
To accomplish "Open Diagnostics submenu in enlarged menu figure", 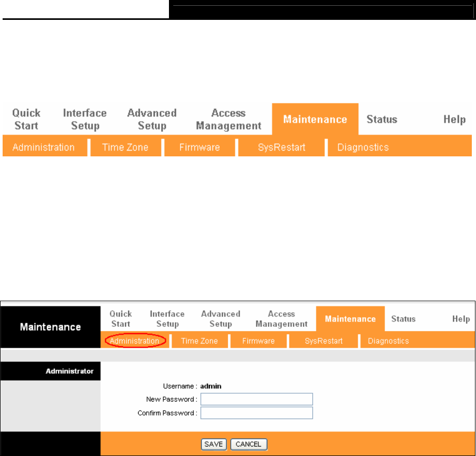I will [363, 147].
